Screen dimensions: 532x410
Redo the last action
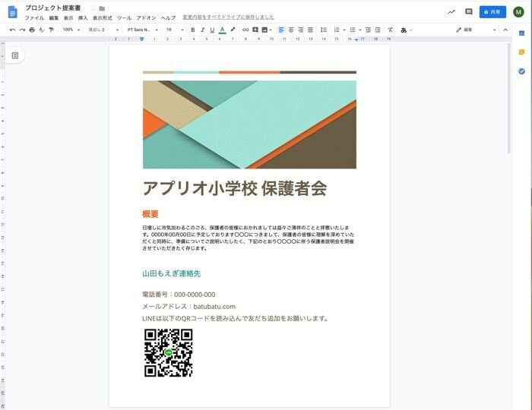click(22, 30)
